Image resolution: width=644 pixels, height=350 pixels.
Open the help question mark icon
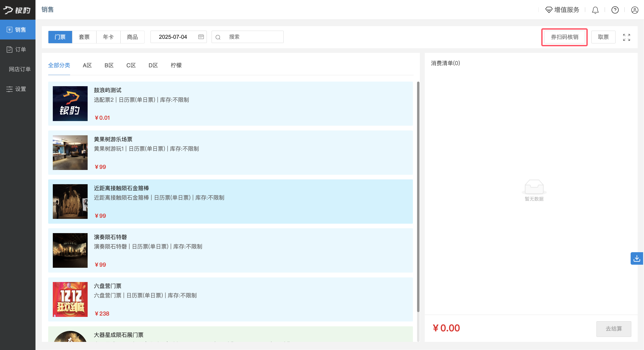coord(615,10)
